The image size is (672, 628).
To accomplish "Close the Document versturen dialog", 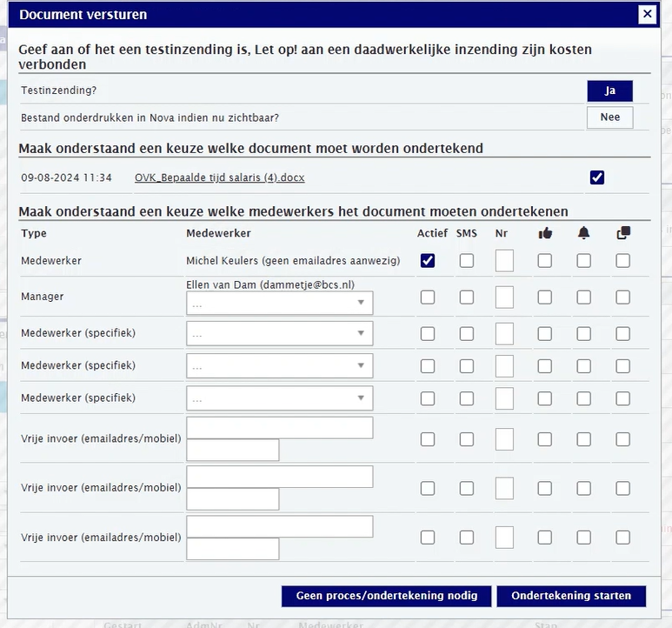I will click(x=647, y=14).
